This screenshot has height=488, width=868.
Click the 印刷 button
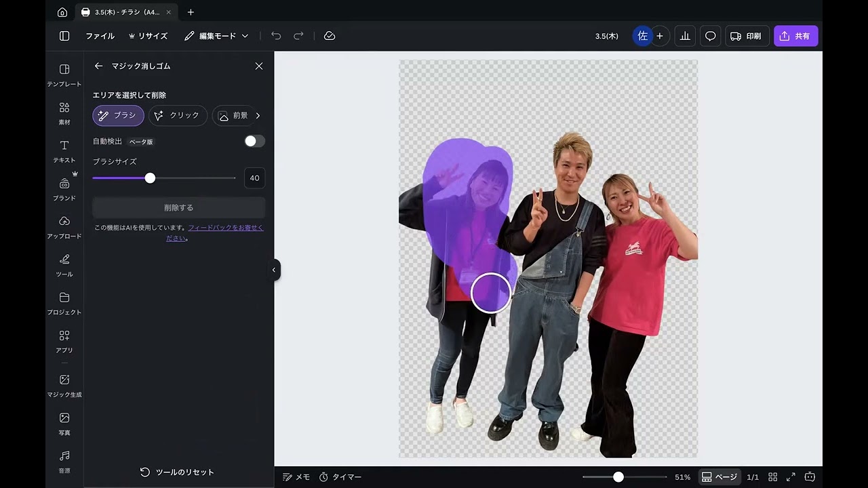746,36
